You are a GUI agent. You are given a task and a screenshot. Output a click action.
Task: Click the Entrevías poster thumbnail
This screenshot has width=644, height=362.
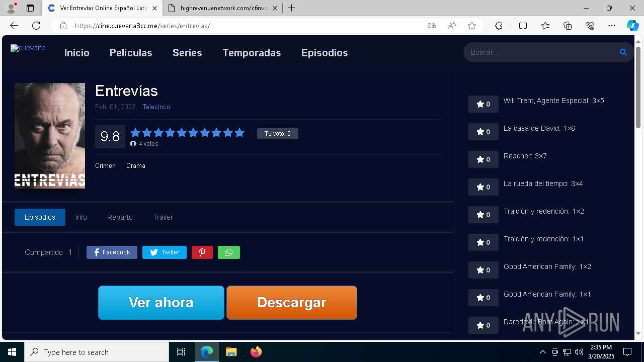click(x=50, y=136)
